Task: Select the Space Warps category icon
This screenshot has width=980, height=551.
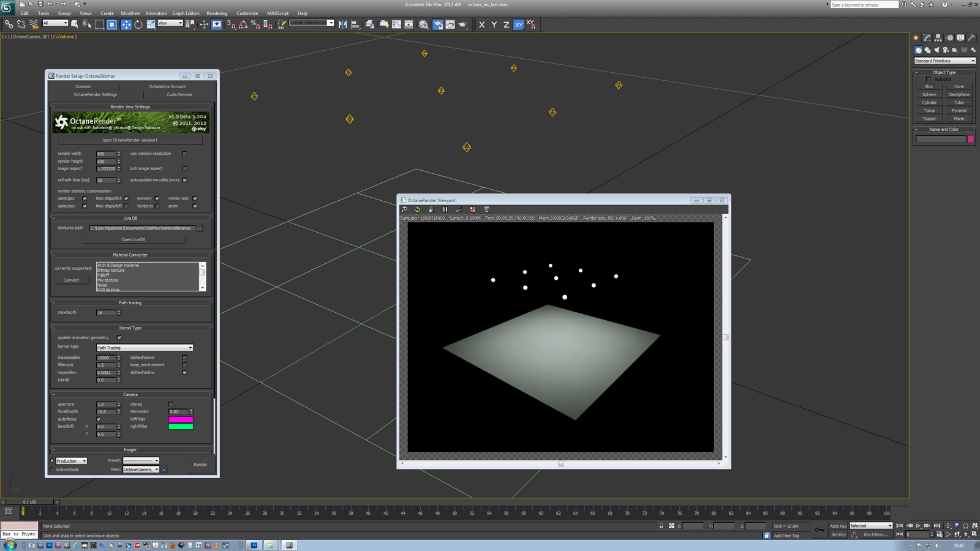Action: 964,50
